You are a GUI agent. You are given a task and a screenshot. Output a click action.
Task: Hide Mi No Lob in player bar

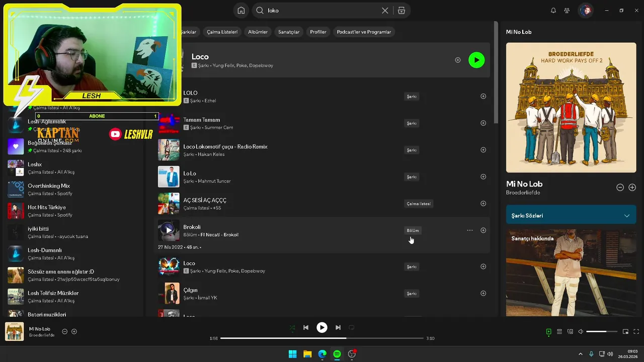[x=64, y=331]
